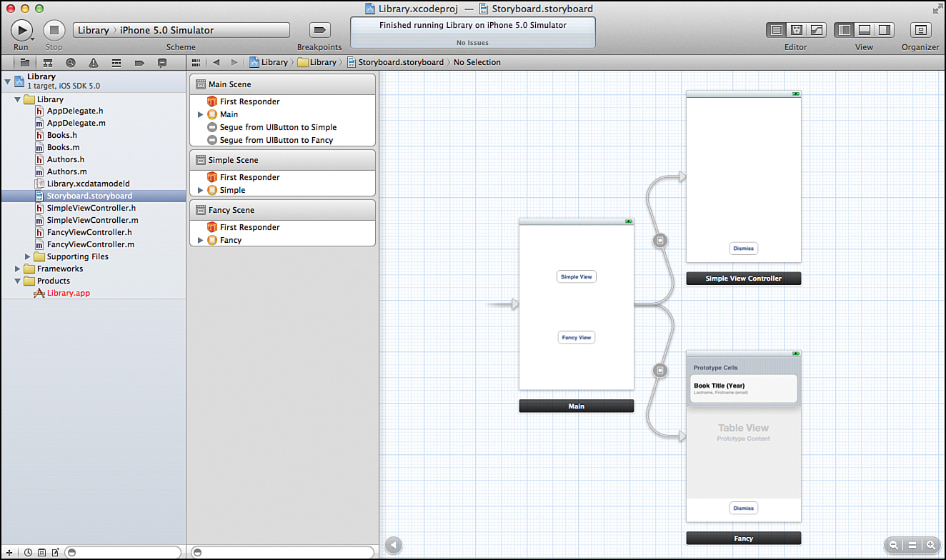The width and height of the screenshot is (946, 560).
Task: Show only files with unsaved changes
Action: click(55, 553)
